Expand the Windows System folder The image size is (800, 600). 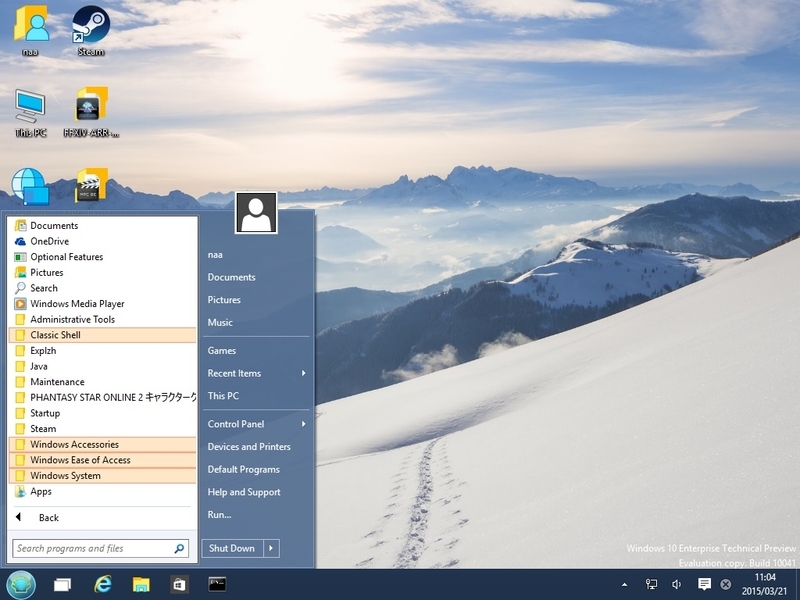tap(102, 476)
